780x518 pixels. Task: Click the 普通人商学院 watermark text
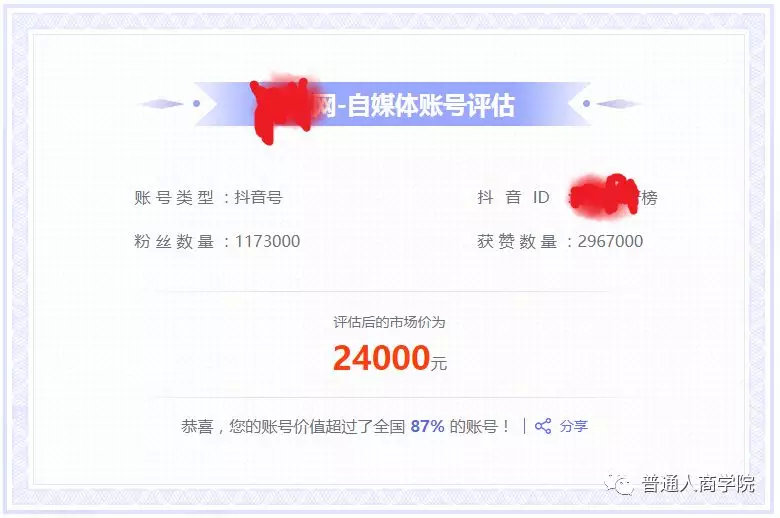pyautogui.click(x=698, y=484)
